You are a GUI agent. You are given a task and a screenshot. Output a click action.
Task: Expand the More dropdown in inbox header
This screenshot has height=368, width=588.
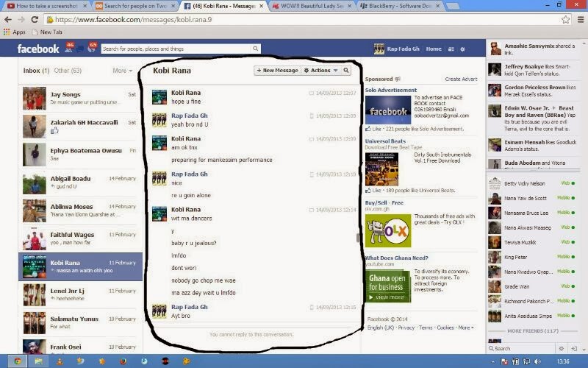tap(122, 71)
